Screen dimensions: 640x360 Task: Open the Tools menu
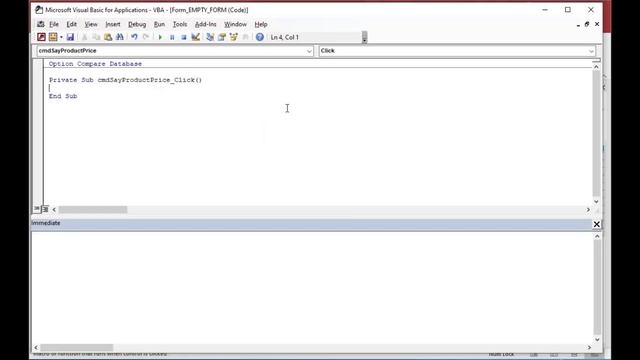tap(180, 24)
